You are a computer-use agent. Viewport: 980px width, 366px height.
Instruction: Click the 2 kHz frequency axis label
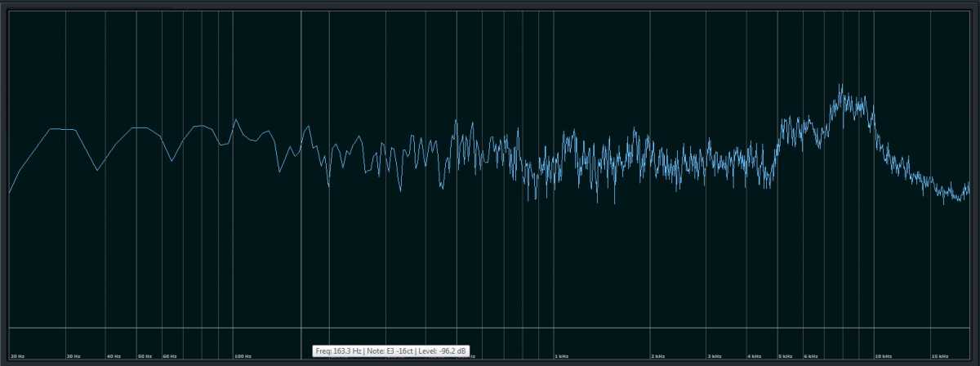pos(657,356)
